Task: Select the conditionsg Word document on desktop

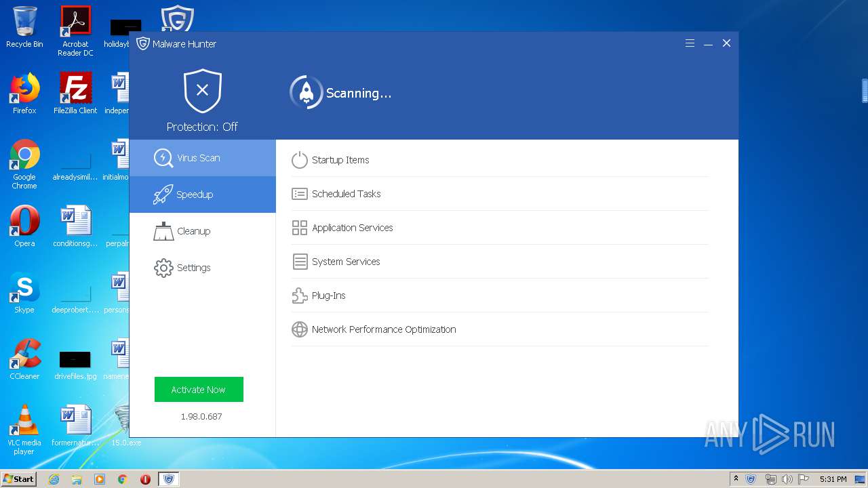Action: tap(75, 226)
